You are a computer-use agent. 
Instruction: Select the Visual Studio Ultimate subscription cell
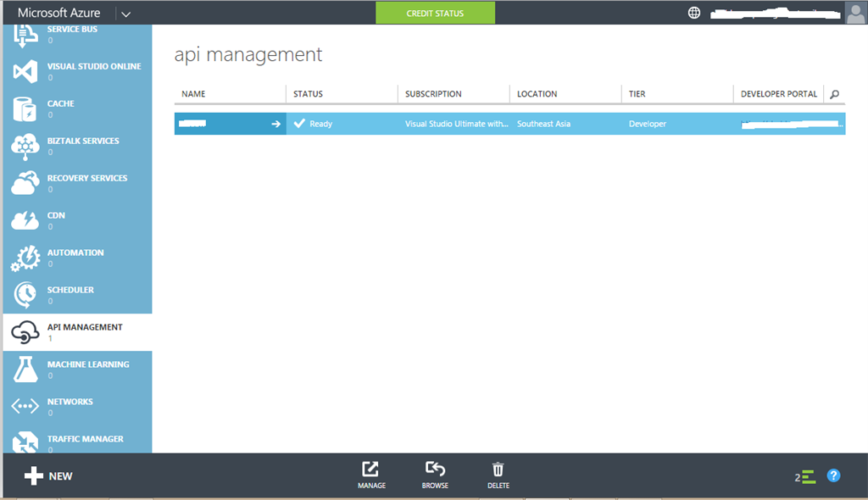click(456, 124)
